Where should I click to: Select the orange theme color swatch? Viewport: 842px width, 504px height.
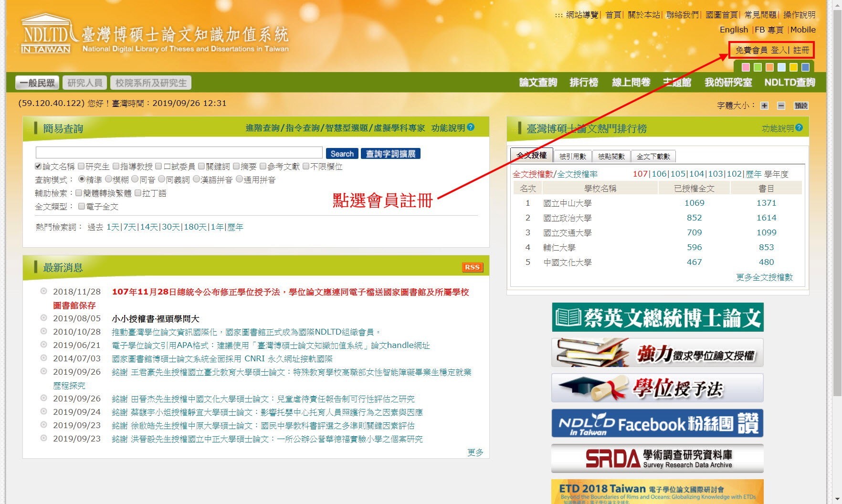(769, 67)
